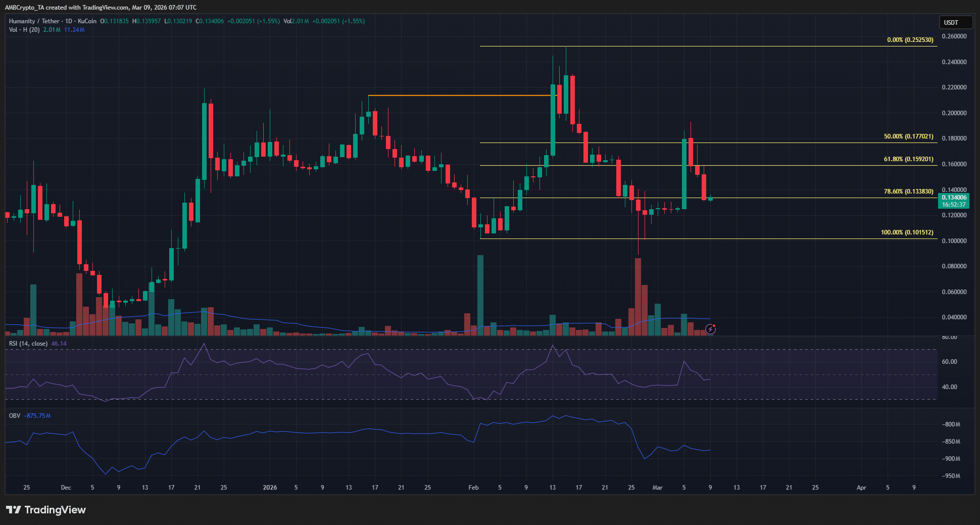Toggle visibility of the RSI indicator legend

(28, 343)
